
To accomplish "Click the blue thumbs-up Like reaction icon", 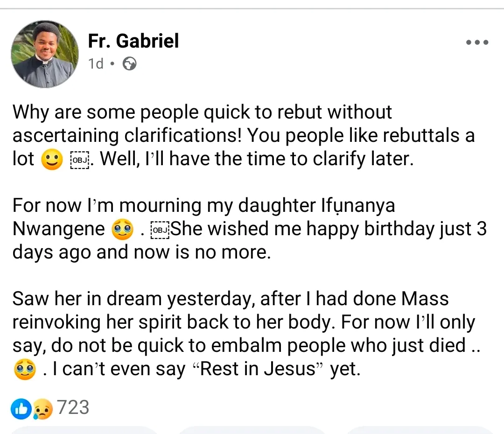I will pyautogui.click(x=21, y=409).
